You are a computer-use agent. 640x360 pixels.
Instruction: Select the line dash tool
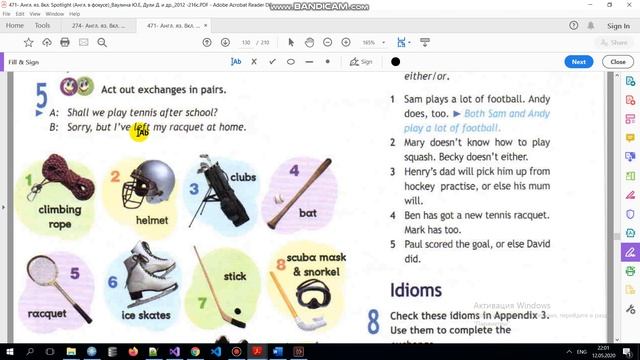(x=309, y=62)
